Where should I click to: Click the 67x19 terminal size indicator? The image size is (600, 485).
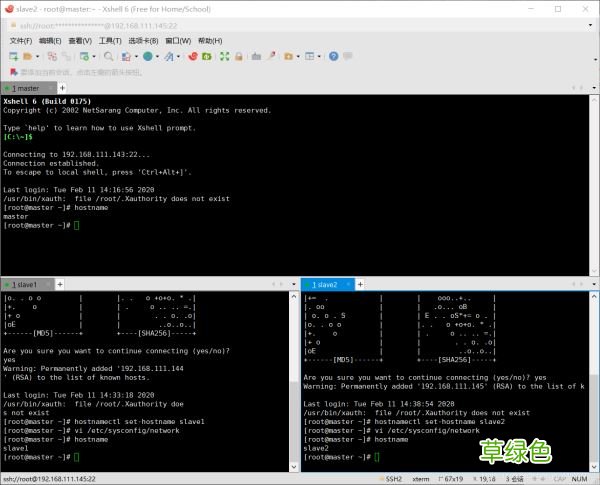(x=451, y=479)
